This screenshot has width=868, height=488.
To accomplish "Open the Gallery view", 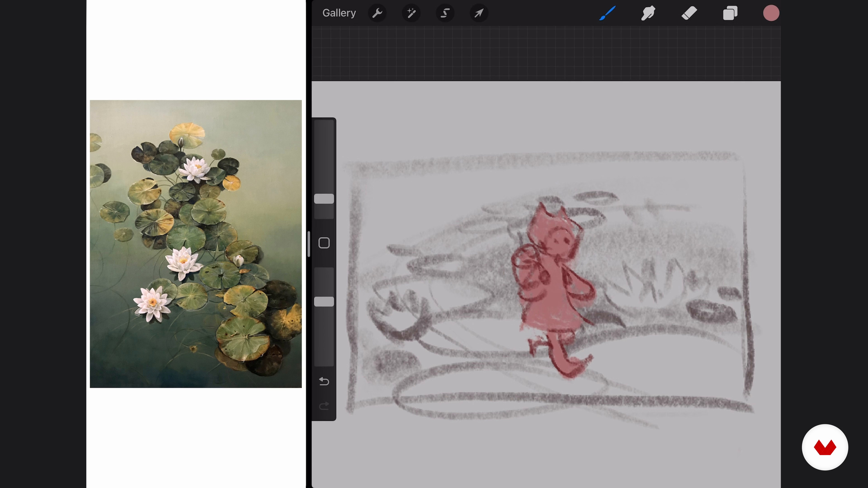I will tap(339, 13).
